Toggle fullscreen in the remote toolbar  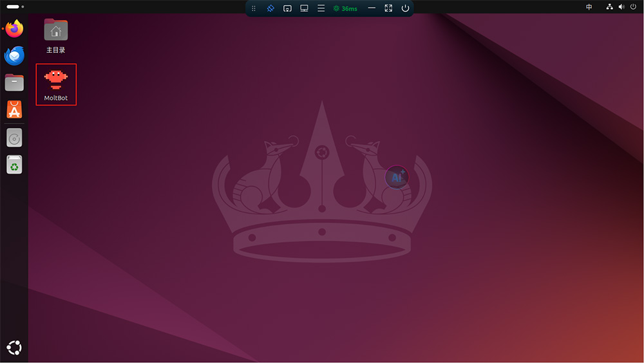[x=388, y=8]
